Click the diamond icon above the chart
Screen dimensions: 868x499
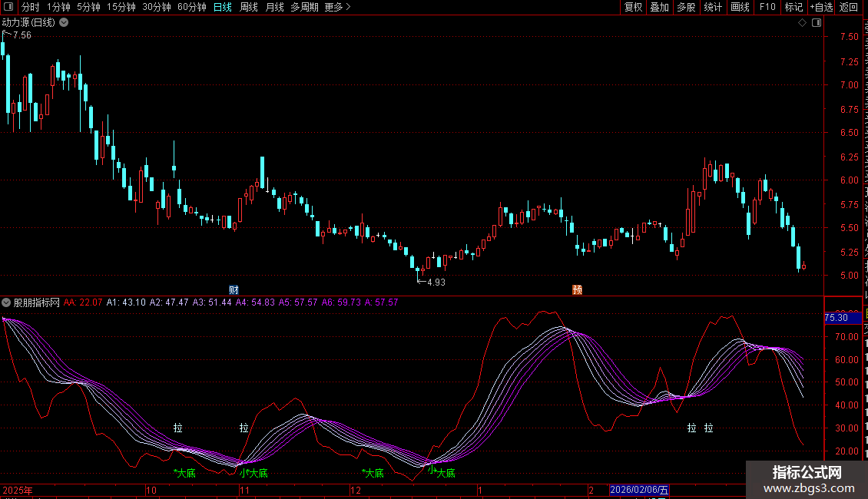tap(802, 23)
